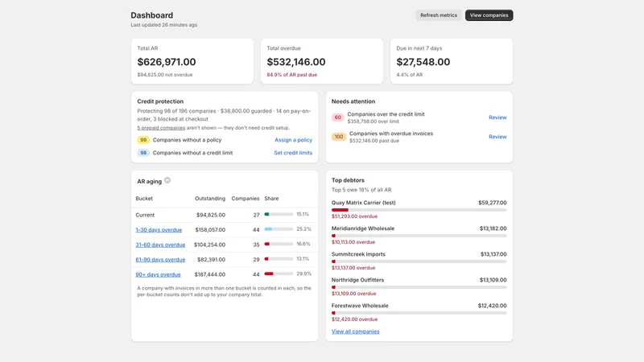Click Last updated 26 minutes ago text
This screenshot has height=362, width=644.
click(x=164, y=25)
